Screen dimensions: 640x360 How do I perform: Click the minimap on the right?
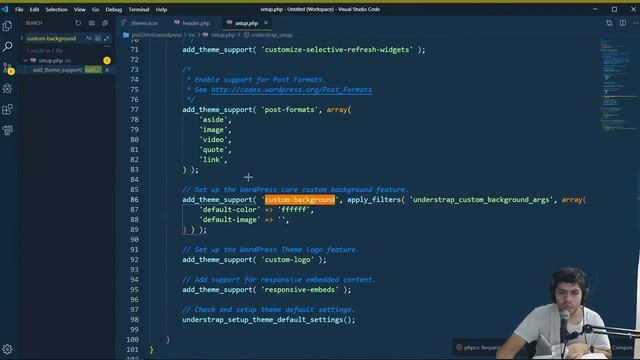coord(618,86)
